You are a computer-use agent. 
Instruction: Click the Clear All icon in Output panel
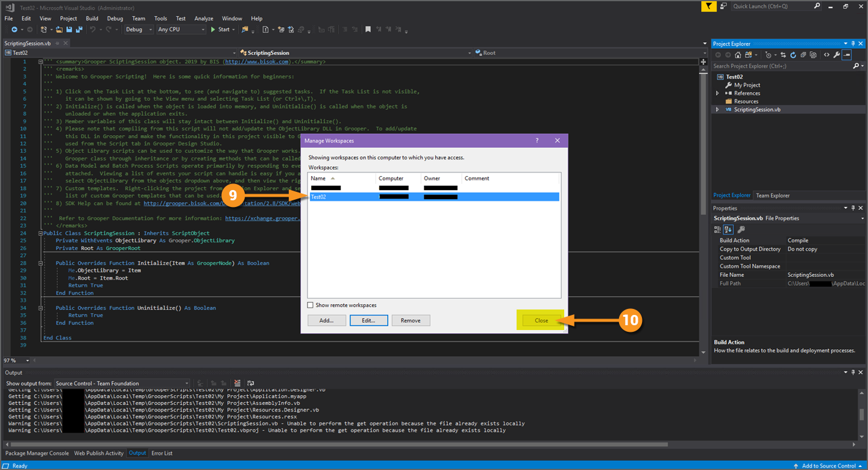click(x=237, y=383)
